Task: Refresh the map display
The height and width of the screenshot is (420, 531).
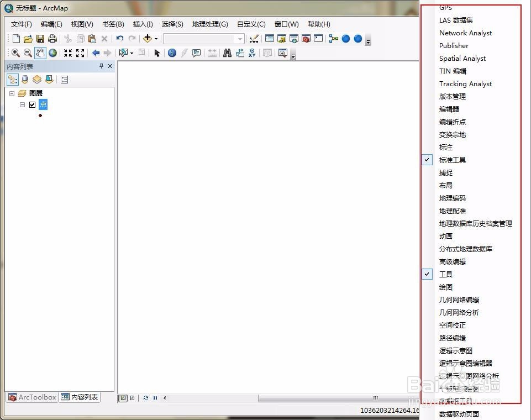Action: click(146, 398)
